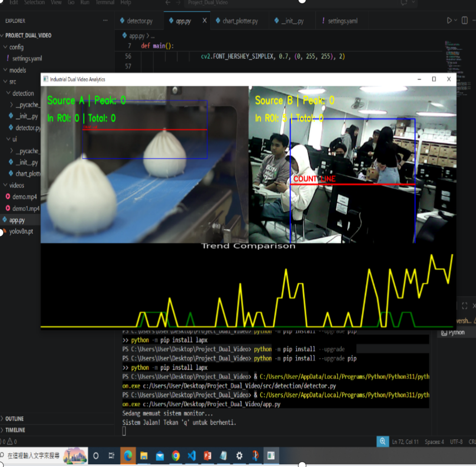Open the dropdown arrow beside Run button
476x467 pixels.
456,20
